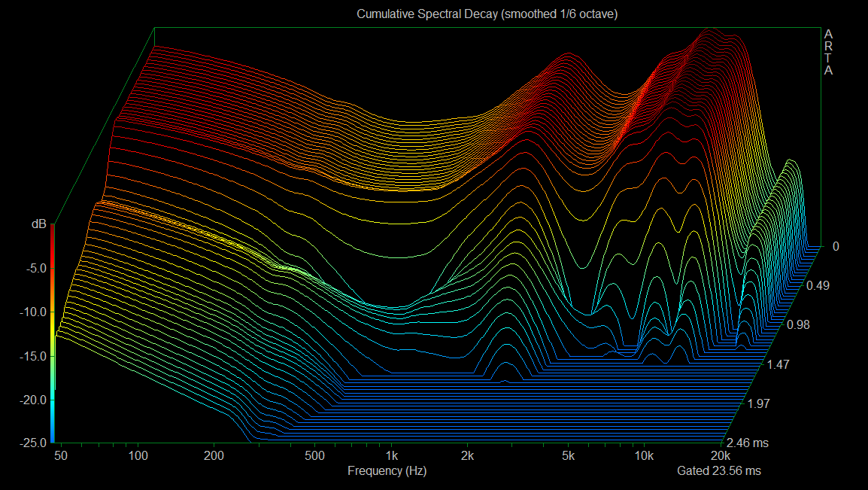Click the '1.97' time axis label
868x490 pixels.
pyautogui.click(x=758, y=403)
